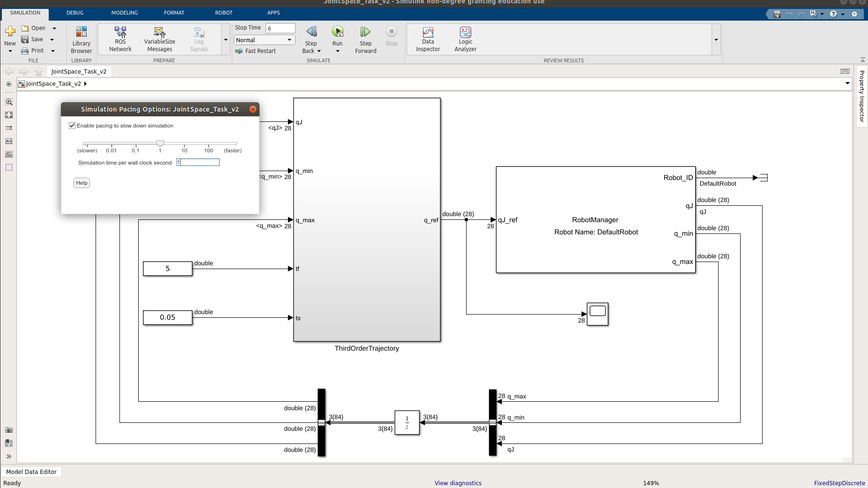Toggle Fast Restart
The width and height of the screenshot is (868, 488).
[256, 51]
